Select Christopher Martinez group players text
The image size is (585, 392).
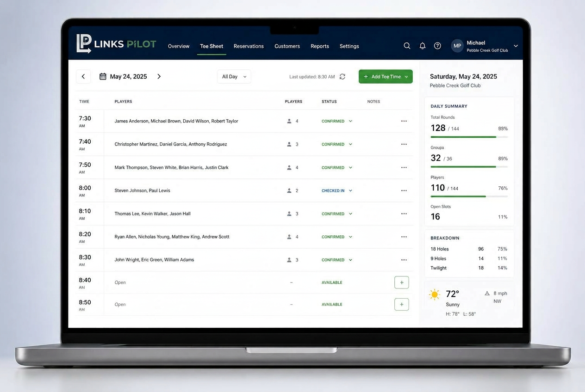(x=171, y=144)
